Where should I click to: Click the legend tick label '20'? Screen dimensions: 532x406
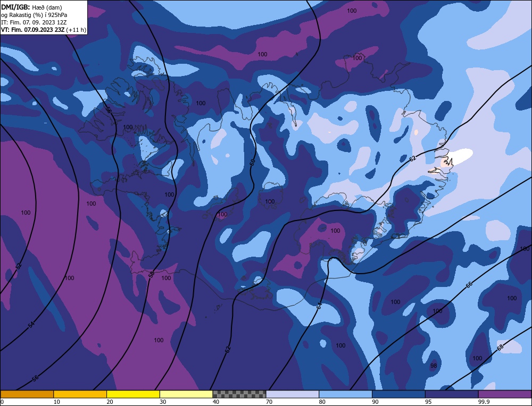coord(110,402)
